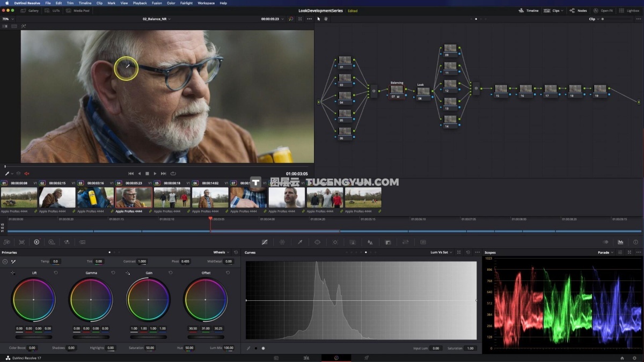Switch to the Deliver page rocket
The height and width of the screenshot is (362, 644).
tap(367, 358)
